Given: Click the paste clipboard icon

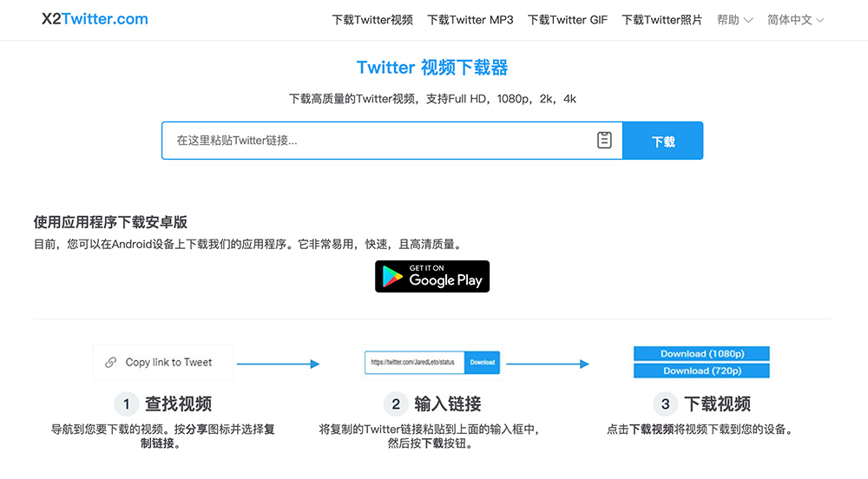Looking at the screenshot, I should [604, 141].
